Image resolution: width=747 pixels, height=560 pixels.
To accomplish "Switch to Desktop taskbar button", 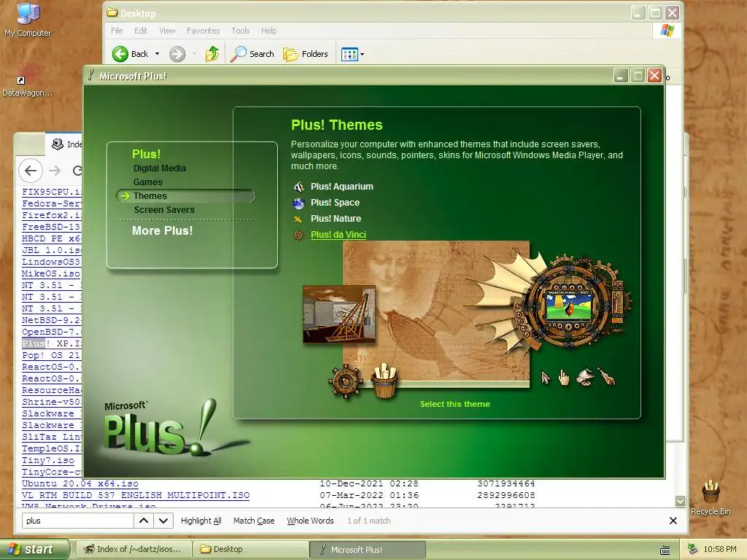I will [x=251, y=549].
